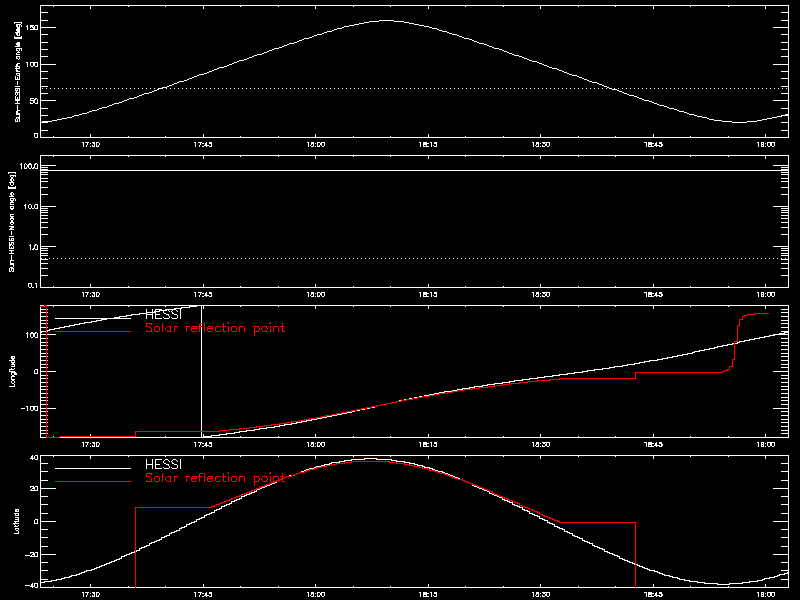Click the 20 tick on Latitude plot
Viewport: 800px width, 600px height.
(34, 489)
